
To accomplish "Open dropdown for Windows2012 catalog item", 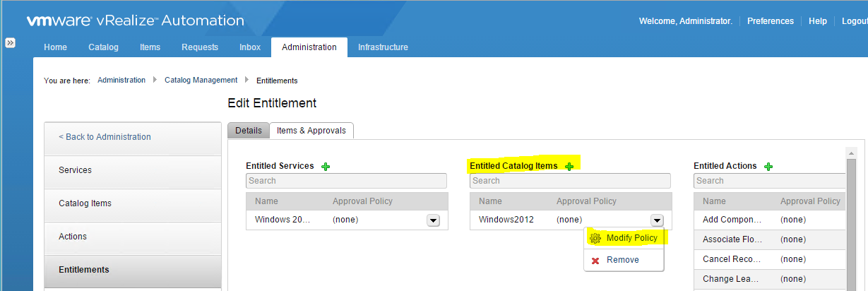I will point(657,220).
